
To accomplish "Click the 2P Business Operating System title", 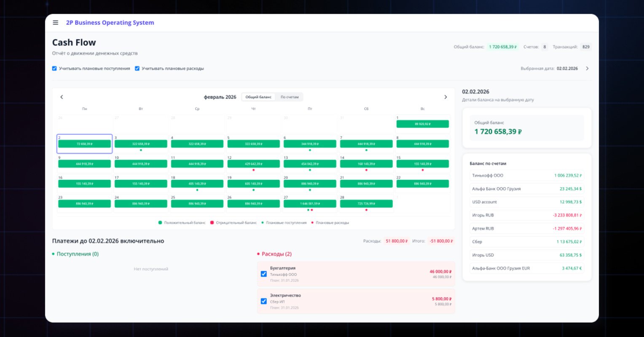I will pyautogui.click(x=110, y=23).
